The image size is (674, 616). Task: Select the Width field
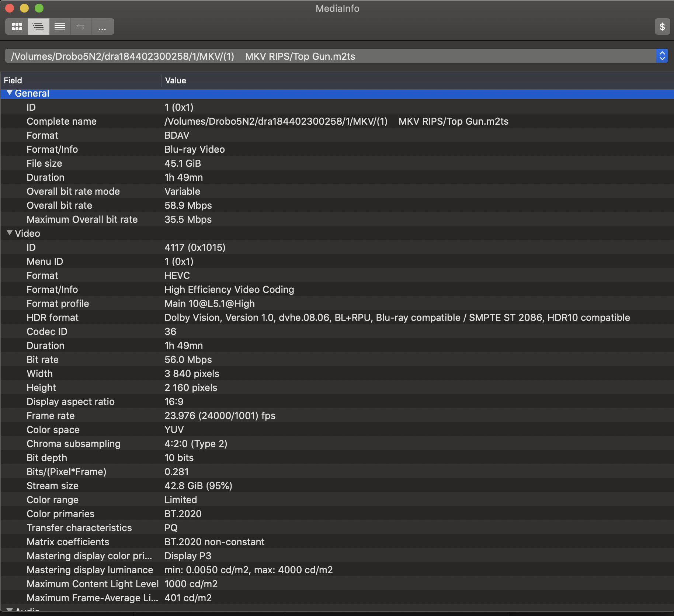point(40,374)
